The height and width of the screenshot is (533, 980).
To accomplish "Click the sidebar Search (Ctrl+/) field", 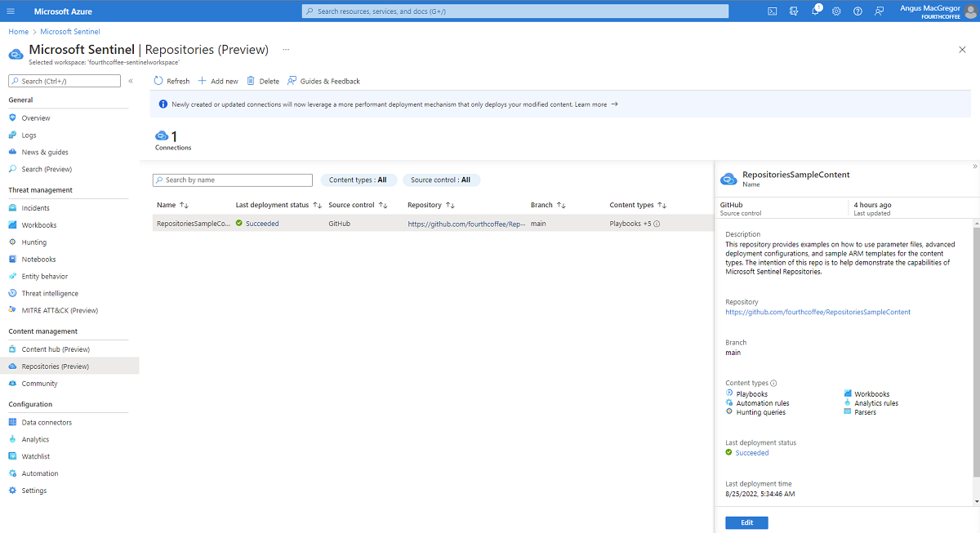I will click(x=65, y=81).
